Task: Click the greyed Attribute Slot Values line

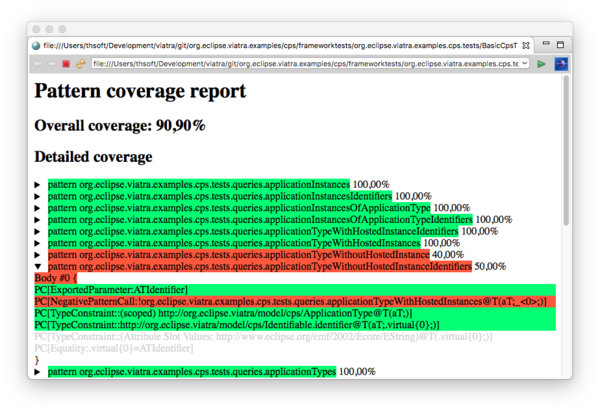Action: 263,337
